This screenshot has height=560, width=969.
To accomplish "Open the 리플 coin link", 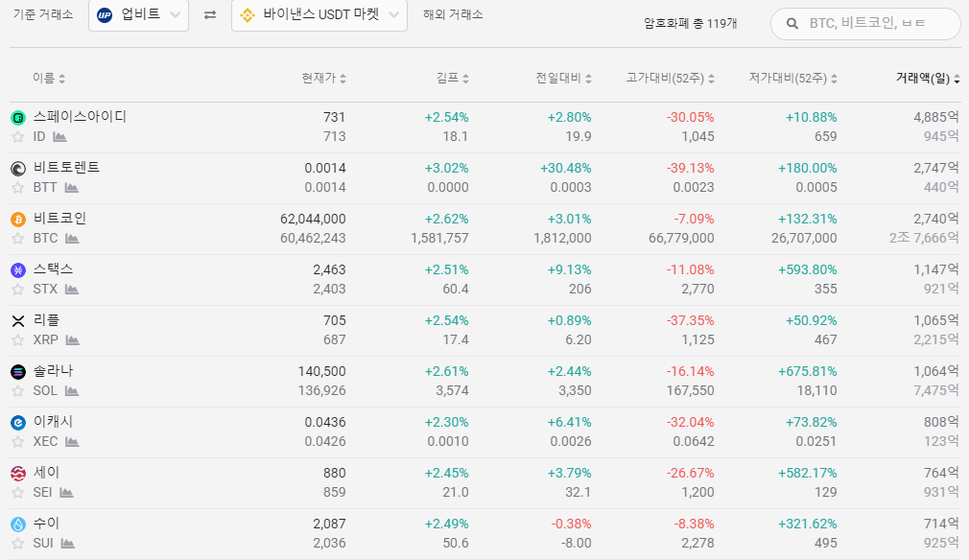I will tap(46, 320).
